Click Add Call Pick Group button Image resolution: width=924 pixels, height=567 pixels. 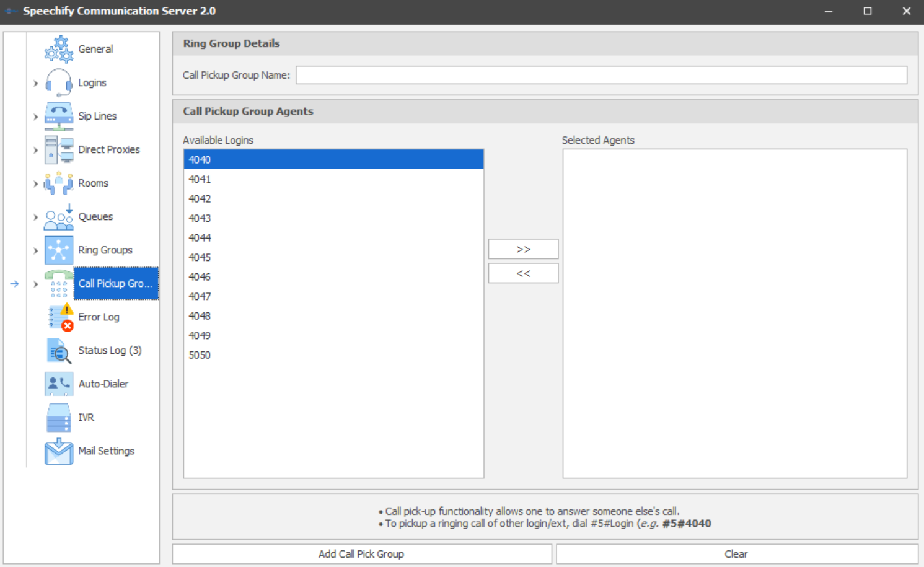tap(361, 554)
